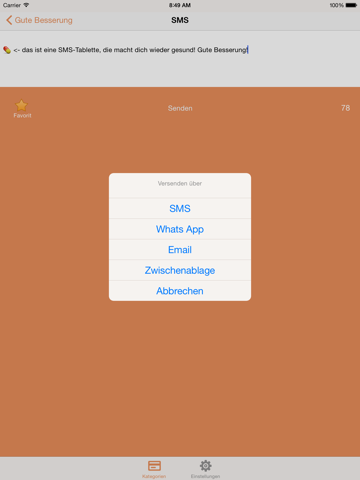The image size is (360, 480).
Task: Tap the Senden button
Action: (x=180, y=108)
